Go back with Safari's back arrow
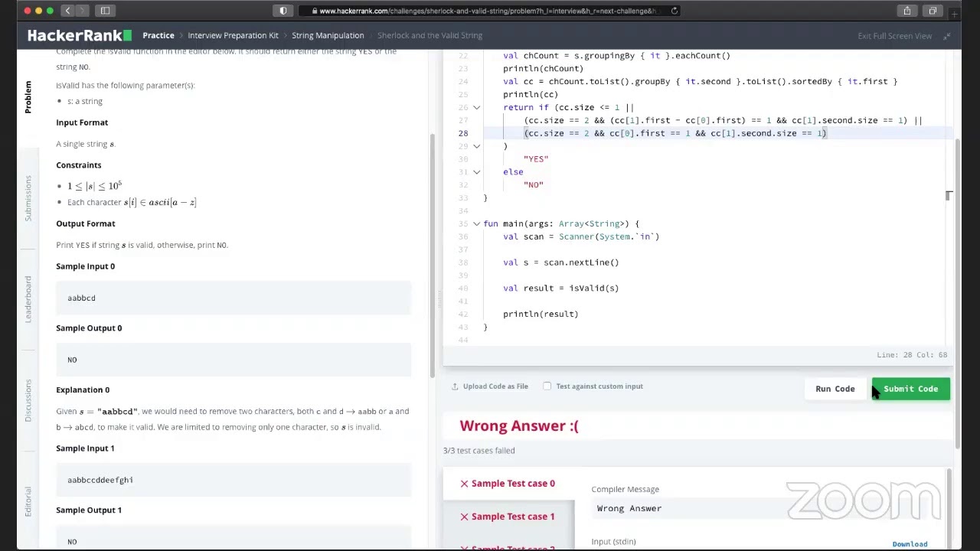Image resolution: width=980 pixels, height=551 pixels. tap(67, 11)
